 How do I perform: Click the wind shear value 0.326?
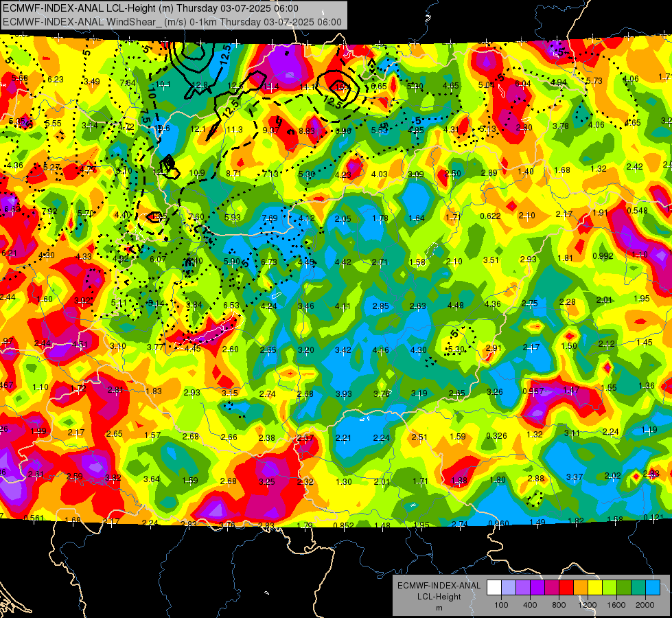click(x=497, y=436)
